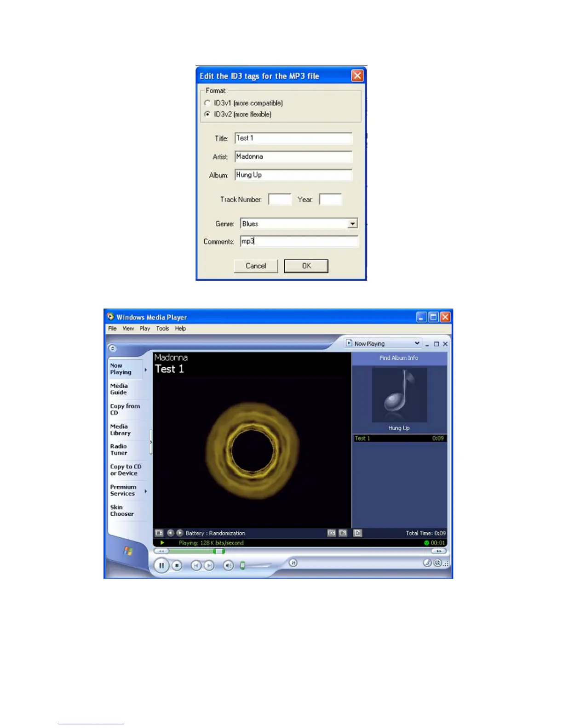Select ID3v2 (more flexible) radio button
Screen dimensions: 563x728
[x=207, y=114]
